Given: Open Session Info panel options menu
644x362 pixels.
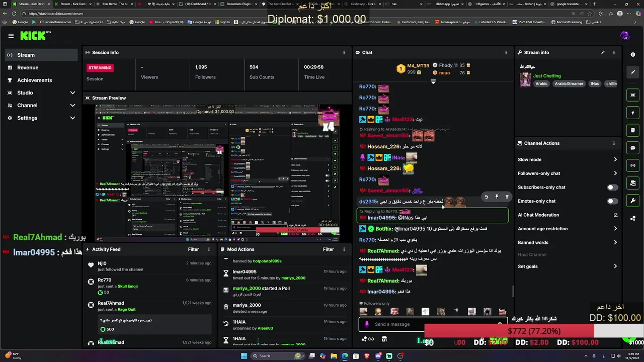Looking at the screenshot, I should click(x=344, y=52).
